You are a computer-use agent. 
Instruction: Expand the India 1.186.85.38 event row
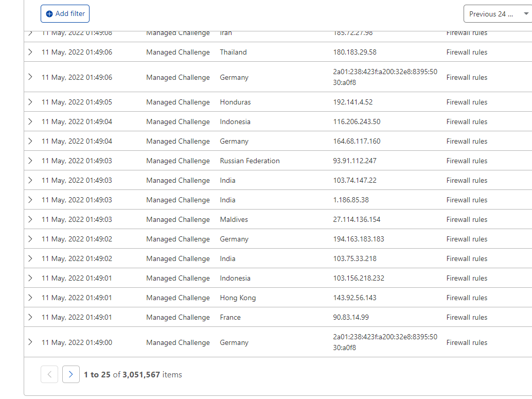tap(30, 200)
